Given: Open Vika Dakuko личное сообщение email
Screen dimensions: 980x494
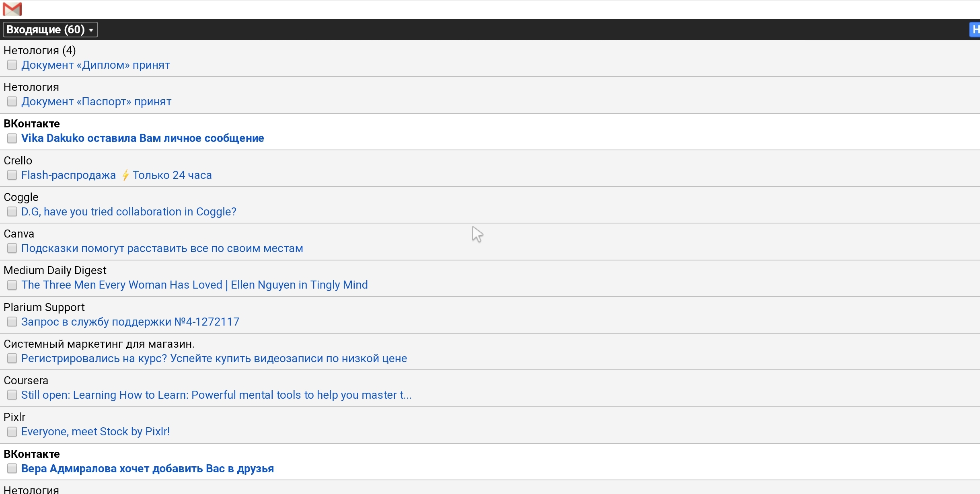Looking at the screenshot, I should tap(143, 138).
